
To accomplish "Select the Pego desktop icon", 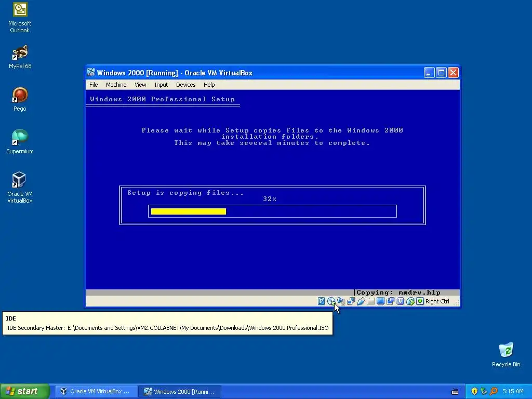I will pos(20,99).
